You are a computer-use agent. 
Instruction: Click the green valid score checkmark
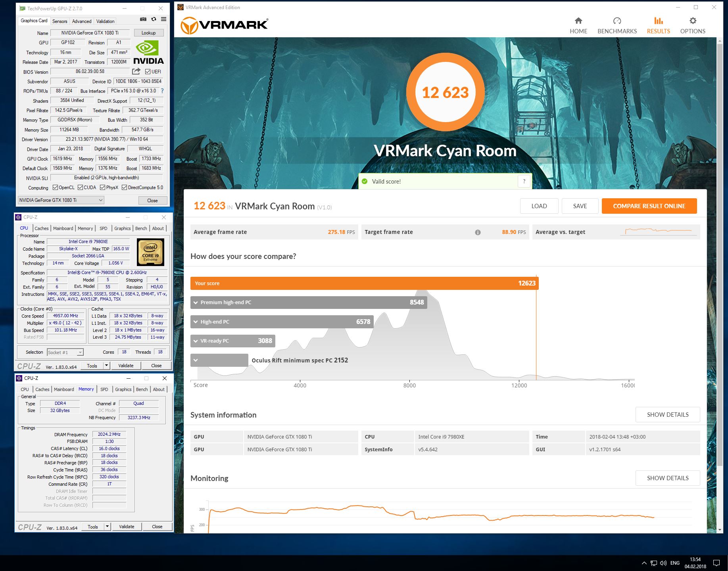click(x=365, y=181)
